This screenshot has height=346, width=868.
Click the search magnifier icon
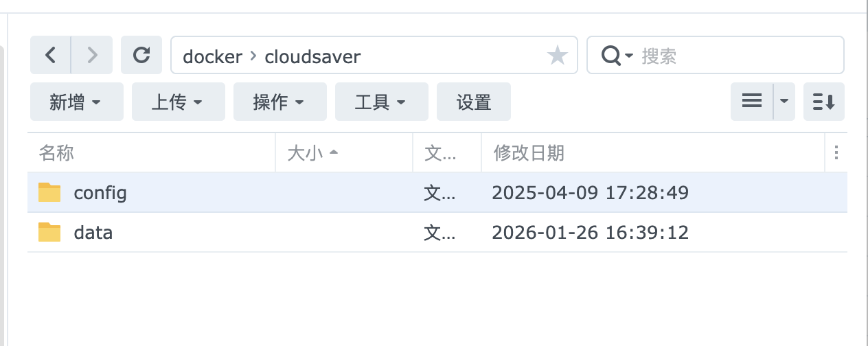click(x=611, y=56)
